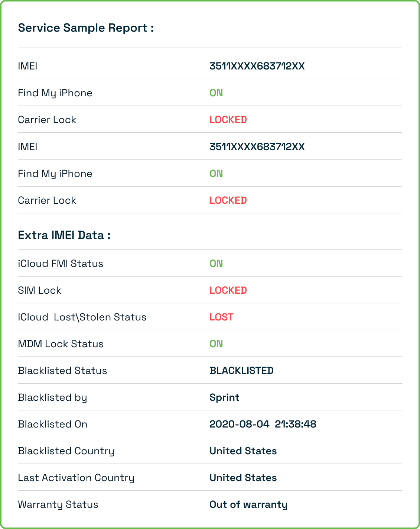Click the LOCKED value beside SIM Lock
The height and width of the screenshot is (529, 420).
(228, 290)
